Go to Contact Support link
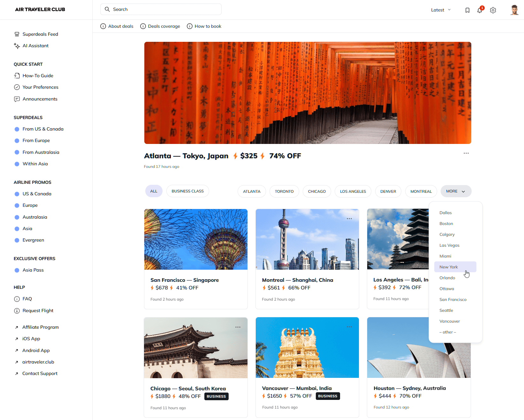 point(40,373)
